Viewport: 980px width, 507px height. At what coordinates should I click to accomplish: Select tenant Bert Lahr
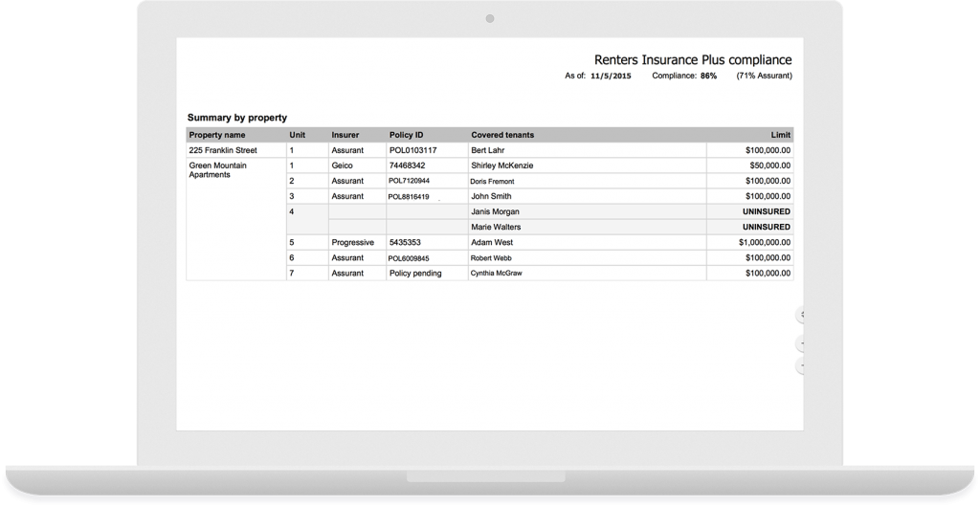click(x=487, y=150)
